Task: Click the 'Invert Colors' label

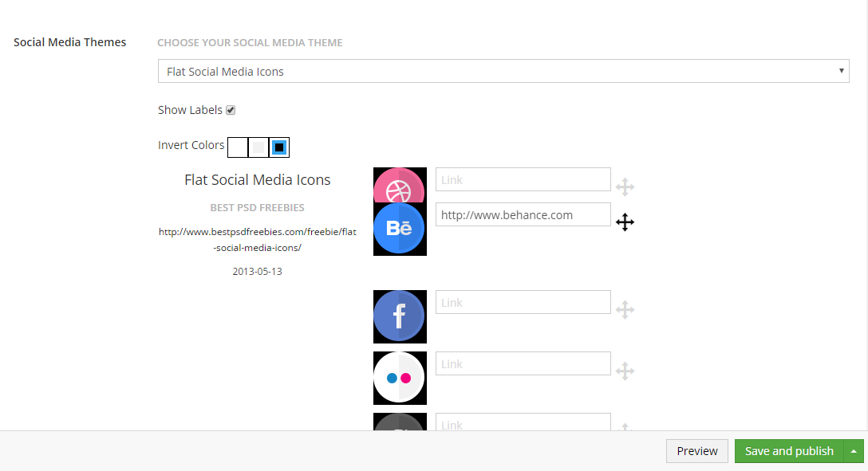Action: click(x=191, y=145)
